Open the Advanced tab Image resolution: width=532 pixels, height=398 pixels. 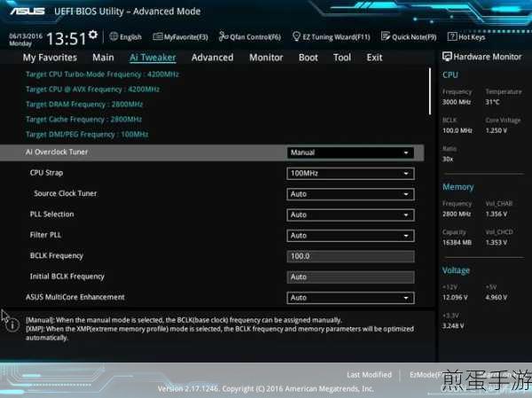213,58
